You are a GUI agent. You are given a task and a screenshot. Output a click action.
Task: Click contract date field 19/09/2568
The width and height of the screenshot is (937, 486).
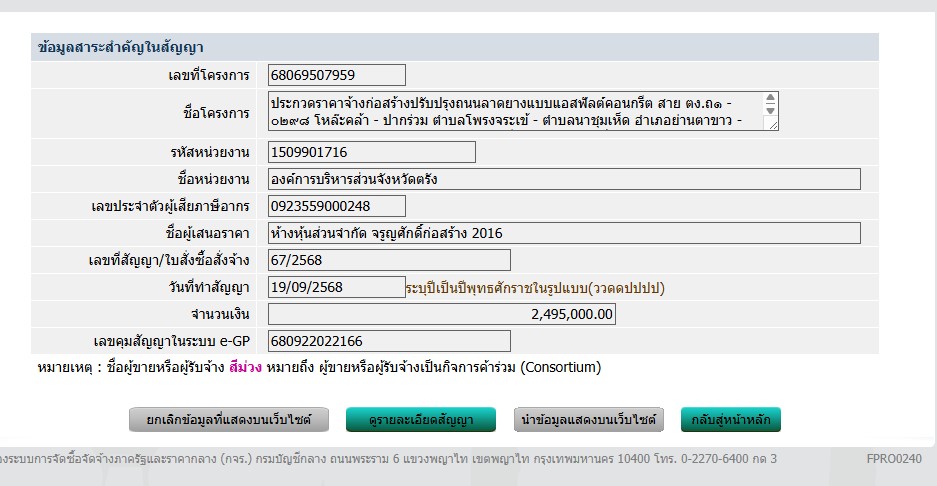[x=336, y=287]
